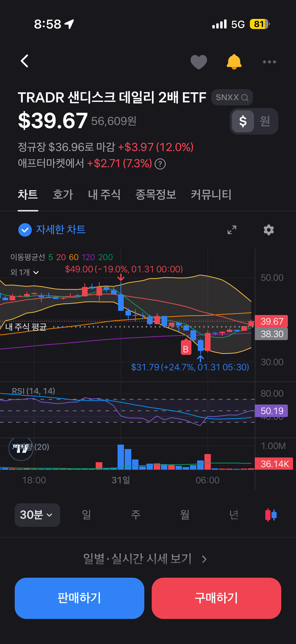Select the 일 (day) timeframe
This screenshot has height=644, width=296.
pyautogui.click(x=86, y=515)
